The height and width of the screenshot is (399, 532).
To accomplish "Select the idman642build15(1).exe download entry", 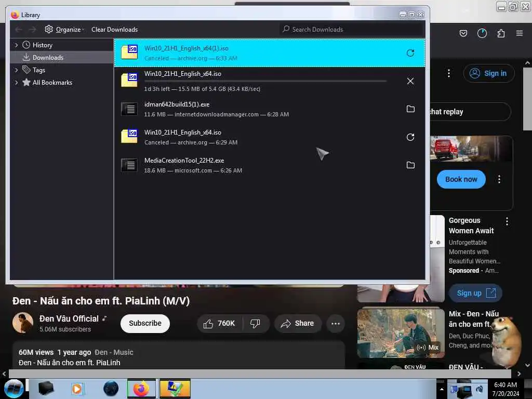I will tap(270, 109).
